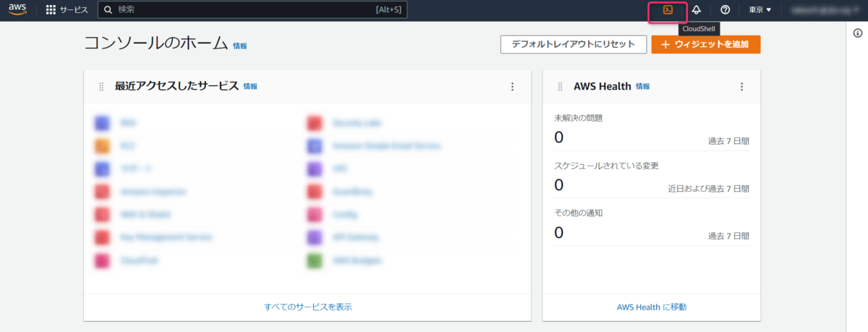Click the 未解決の問題 label
The height and width of the screenshot is (332, 868).
[578, 118]
